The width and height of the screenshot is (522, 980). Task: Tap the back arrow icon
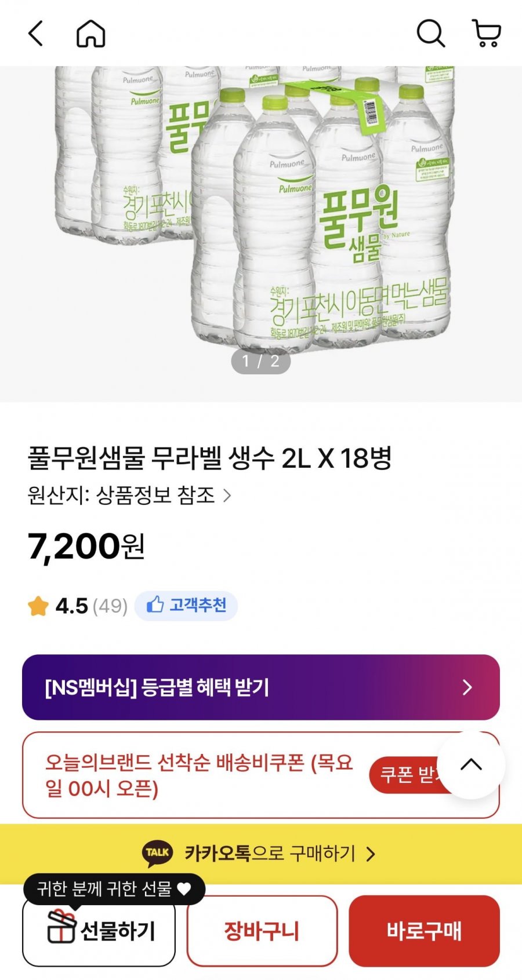click(x=36, y=34)
